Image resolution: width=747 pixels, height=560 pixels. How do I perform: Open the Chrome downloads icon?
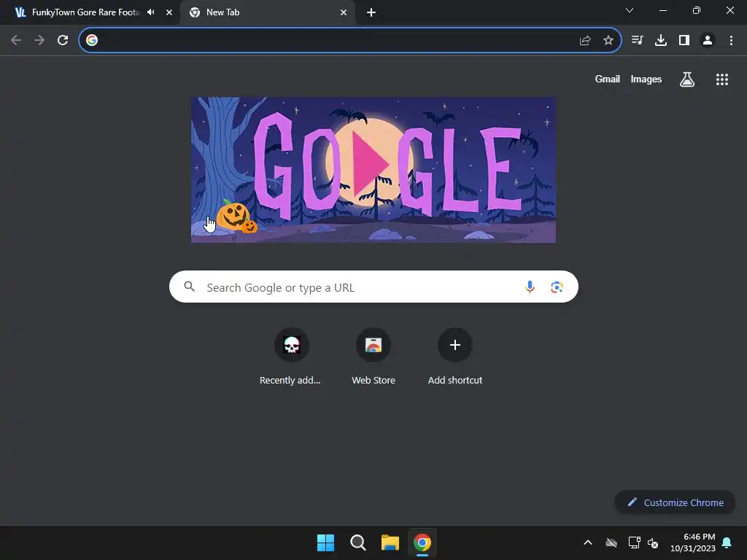coord(661,41)
